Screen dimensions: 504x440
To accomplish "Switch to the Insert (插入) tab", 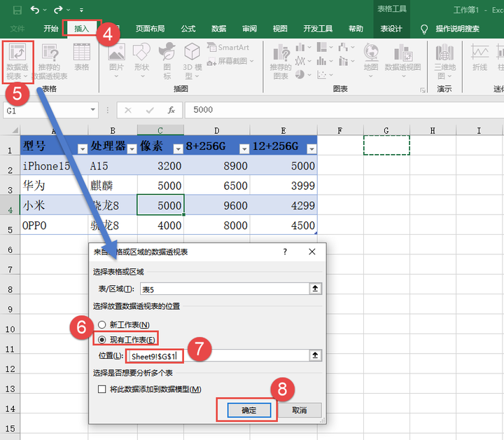I will pos(81,29).
